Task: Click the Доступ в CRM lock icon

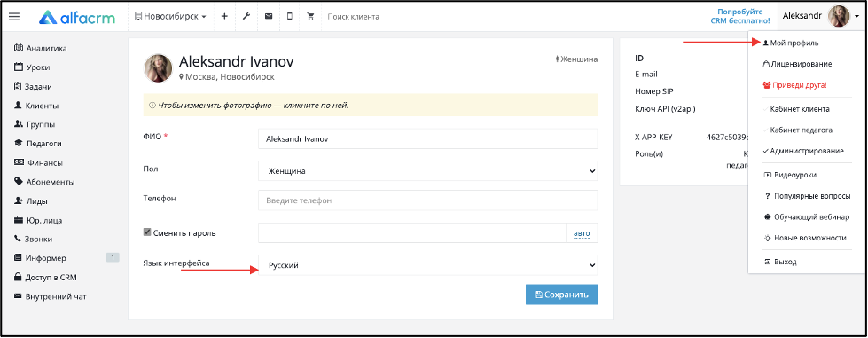Action: [19, 277]
